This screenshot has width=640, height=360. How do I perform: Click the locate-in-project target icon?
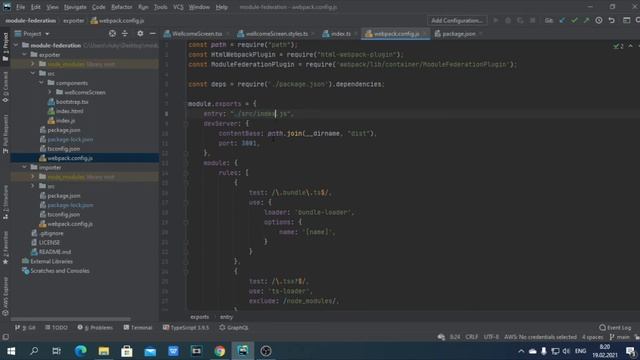pyautogui.click(x=112, y=34)
